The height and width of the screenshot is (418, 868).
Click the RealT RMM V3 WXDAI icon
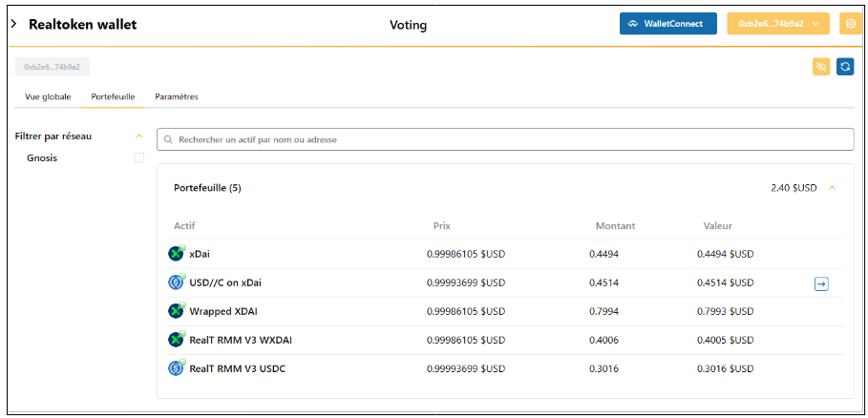click(177, 340)
